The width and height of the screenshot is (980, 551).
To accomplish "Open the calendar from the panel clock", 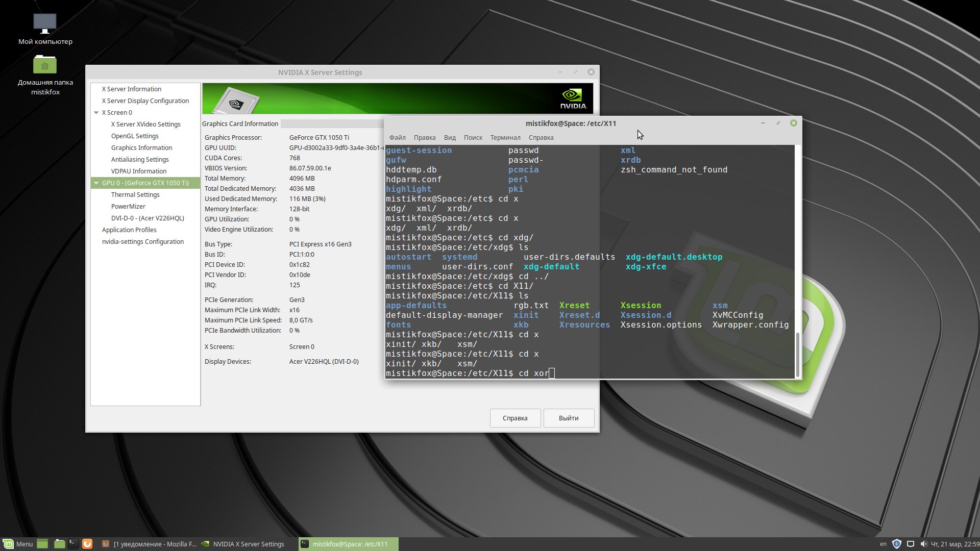I will click(955, 544).
